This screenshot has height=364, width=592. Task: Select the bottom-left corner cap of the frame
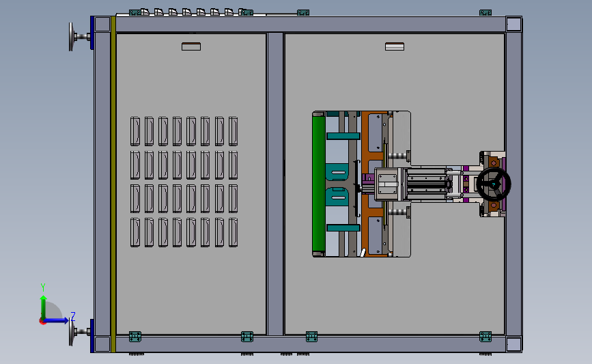point(102,344)
